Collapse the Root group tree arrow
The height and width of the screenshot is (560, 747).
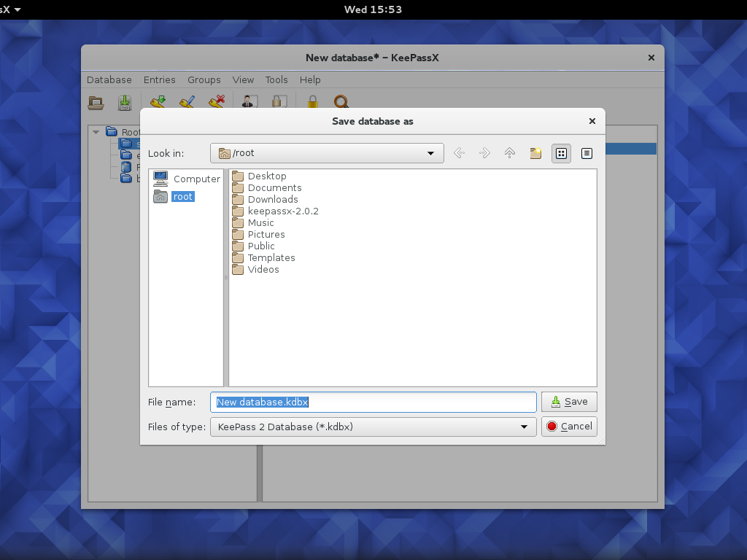[96, 132]
